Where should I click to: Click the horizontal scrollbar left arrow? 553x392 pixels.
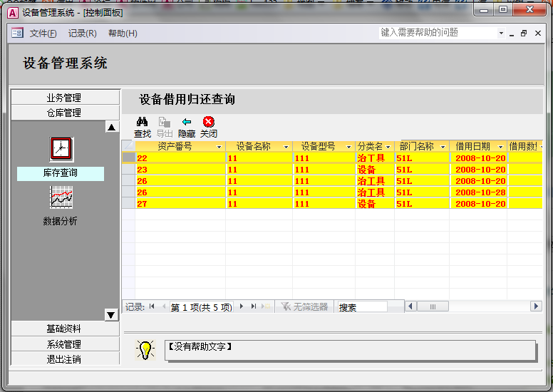click(410, 306)
